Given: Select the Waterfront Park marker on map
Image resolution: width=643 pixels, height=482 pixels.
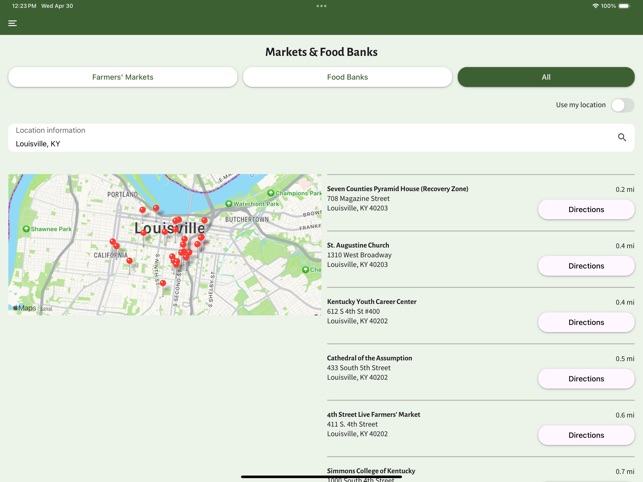Looking at the screenshot, I should click(229, 204).
